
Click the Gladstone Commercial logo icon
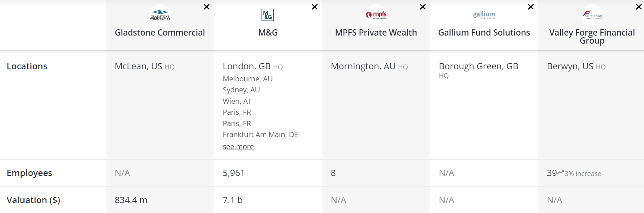point(160,15)
